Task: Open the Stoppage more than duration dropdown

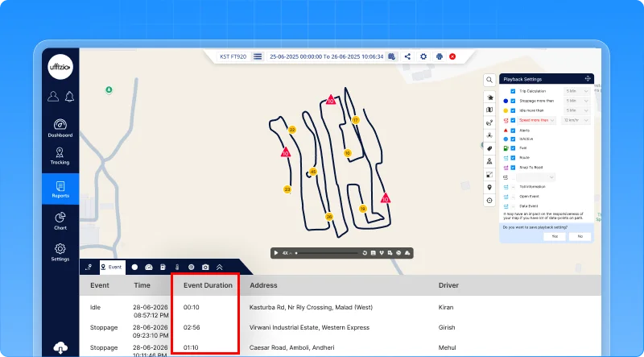Action: coord(577,101)
